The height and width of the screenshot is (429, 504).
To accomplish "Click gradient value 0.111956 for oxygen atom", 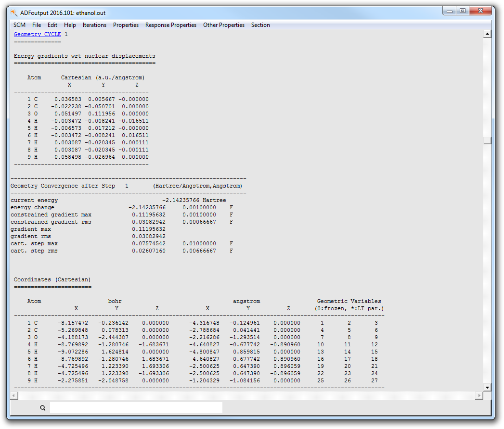I will click(102, 114).
